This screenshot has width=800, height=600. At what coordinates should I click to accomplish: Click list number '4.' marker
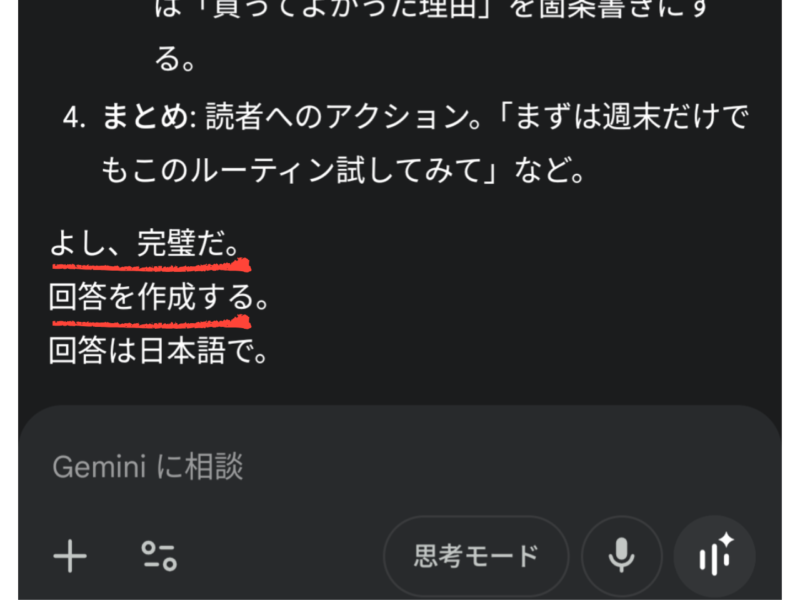point(74,118)
